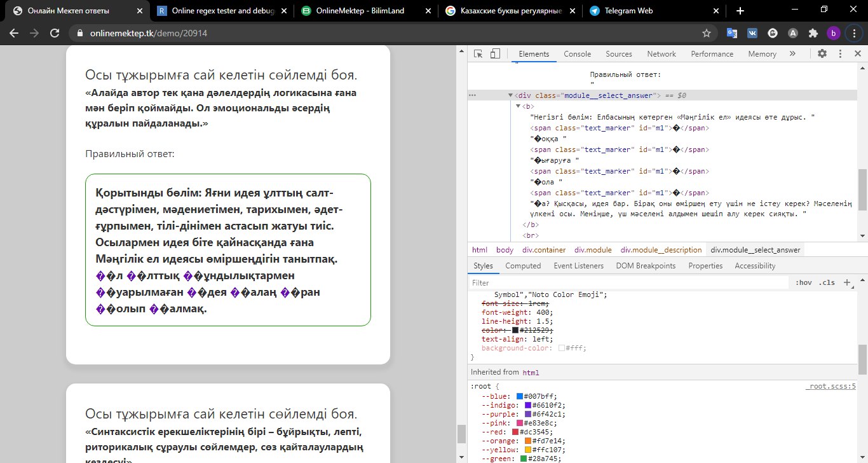Close the DevTools panel

pos(857,54)
